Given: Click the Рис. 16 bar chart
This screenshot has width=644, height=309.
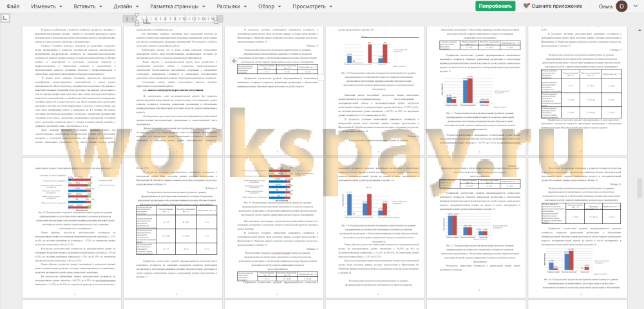Looking at the screenshot, I should [x=576, y=260].
